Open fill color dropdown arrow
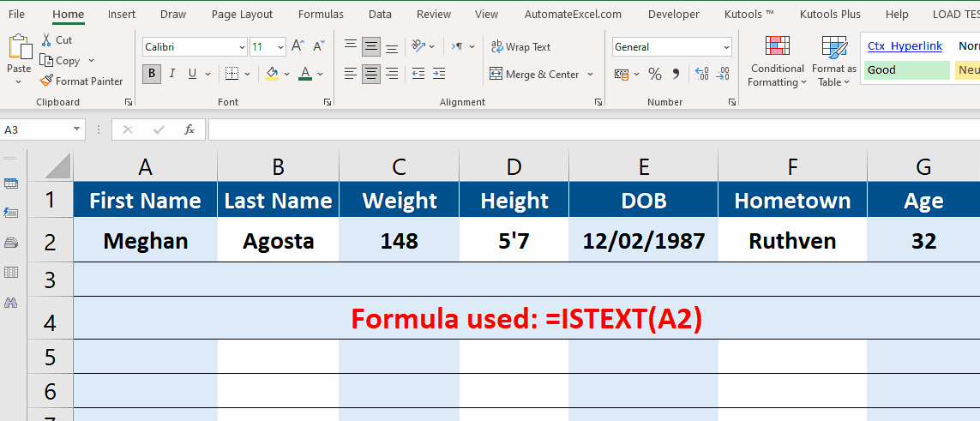The height and width of the screenshot is (421, 980). coord(287,75)
